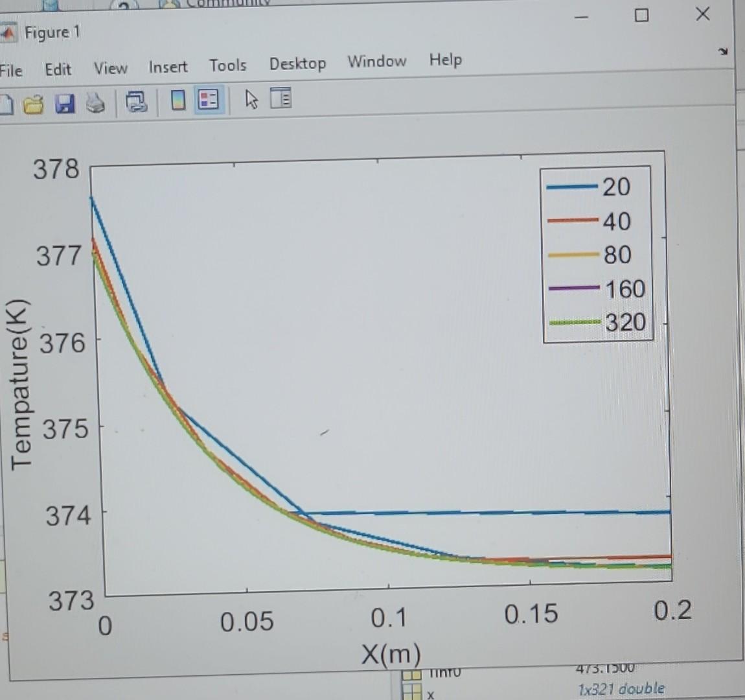Select the 320 legend entry
The image size is (745, 700).
(624, 322)
